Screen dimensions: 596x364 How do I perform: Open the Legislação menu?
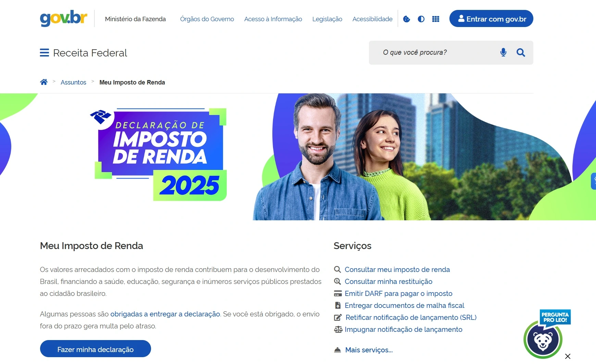tap(327, 19)
